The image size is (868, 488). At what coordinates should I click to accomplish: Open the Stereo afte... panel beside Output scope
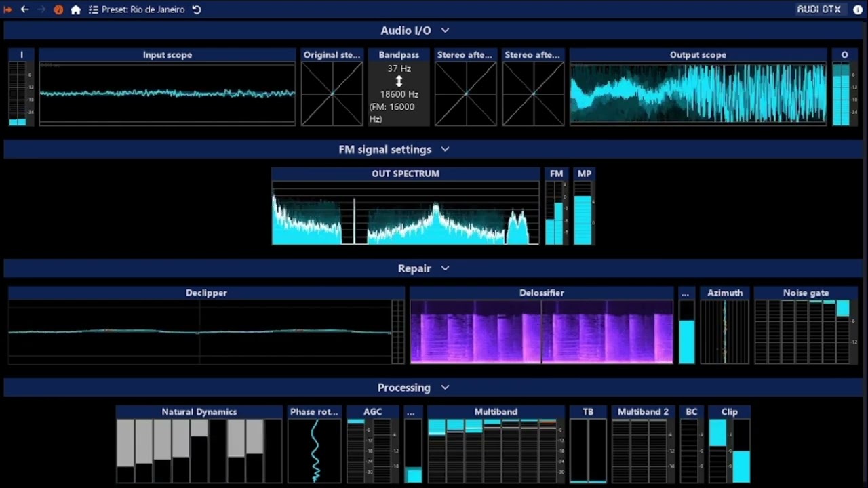[x=533, y=87]
